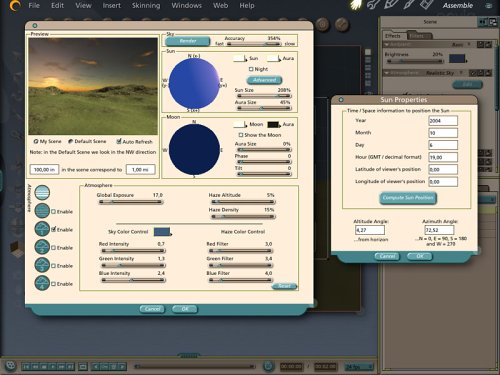Open the Windows menu
Image resolution: width=500 pixels, height=375 pixels.
pos(186,5)
